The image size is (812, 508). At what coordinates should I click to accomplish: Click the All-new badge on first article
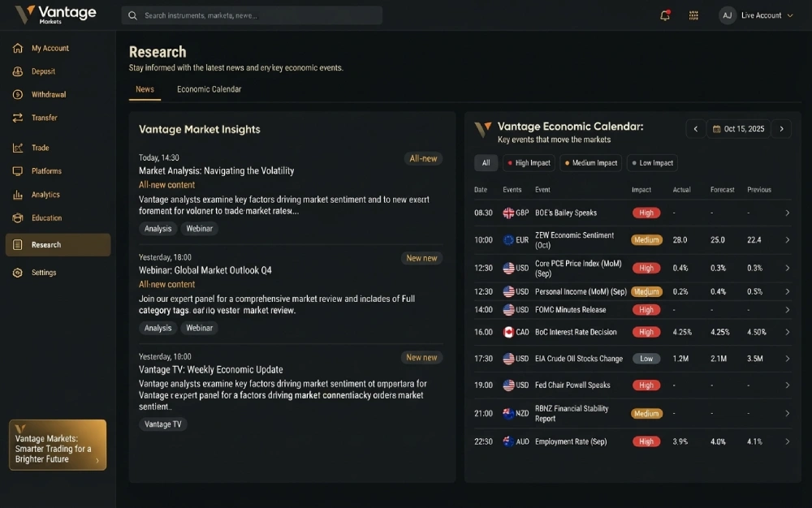click(x=423, y=159)
